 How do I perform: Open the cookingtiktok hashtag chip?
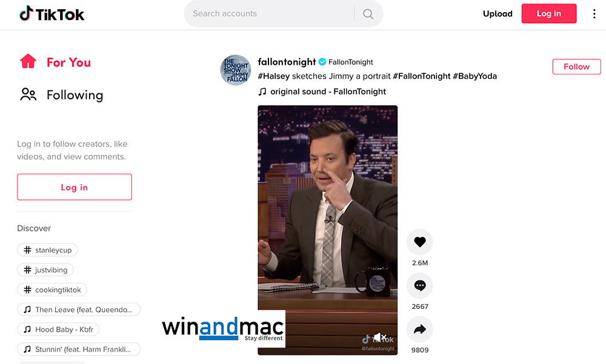[x=52, y=290]
